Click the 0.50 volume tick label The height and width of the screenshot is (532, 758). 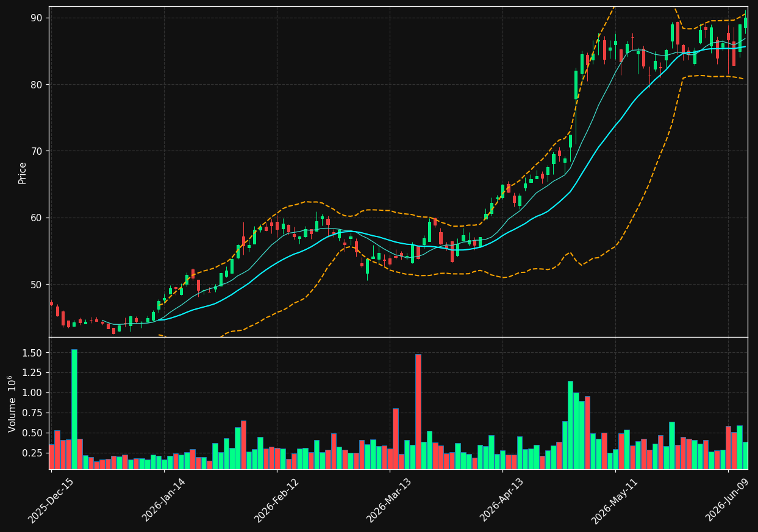click(34, 433)
